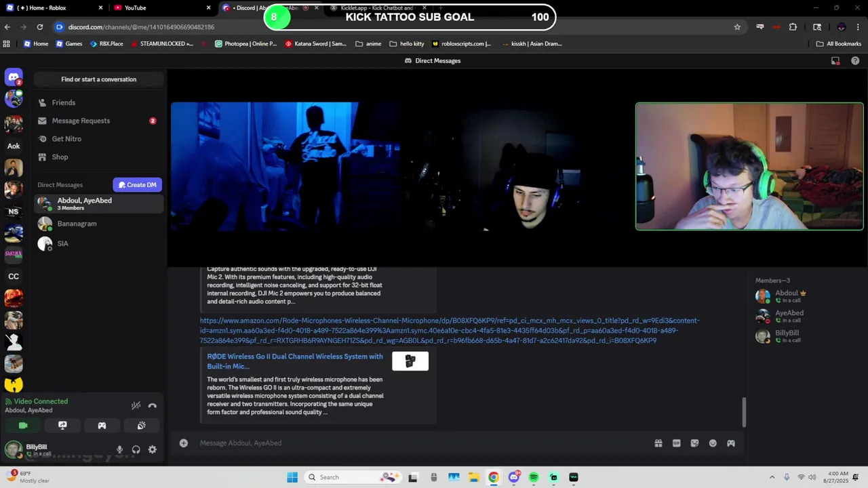Select the green-bordered webcam video tile
The image size is (868, 488).
pos(749,167)
